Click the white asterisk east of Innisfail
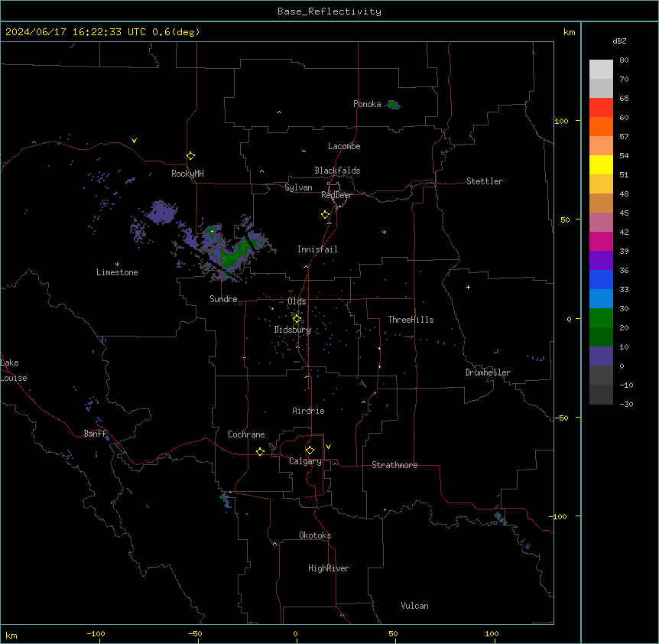The height and width of the screenshot is (644, 659). coord(384,232)
